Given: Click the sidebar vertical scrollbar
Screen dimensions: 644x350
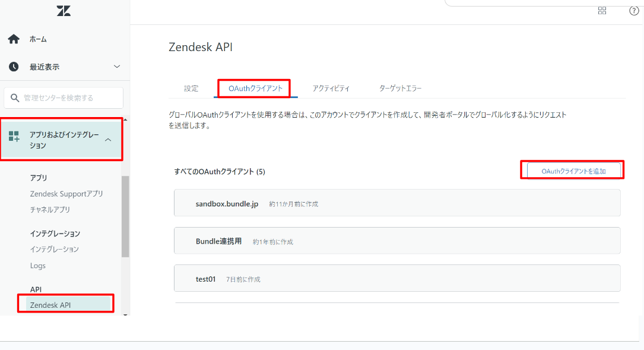Looking at the screenshot, I should click(x=125, y=216).
